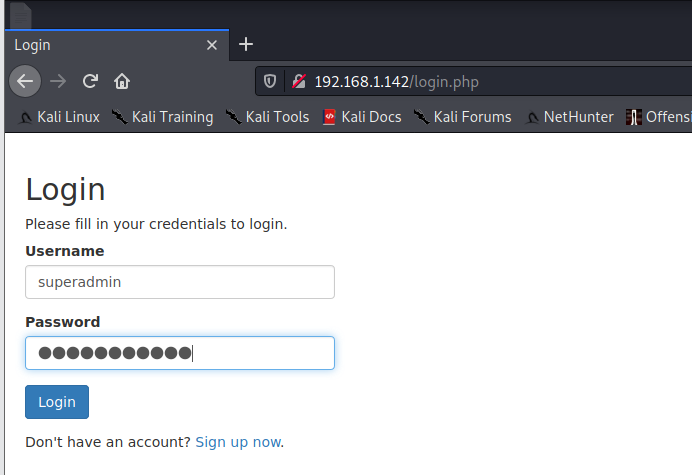Focus the Password input field

point(180,353)
